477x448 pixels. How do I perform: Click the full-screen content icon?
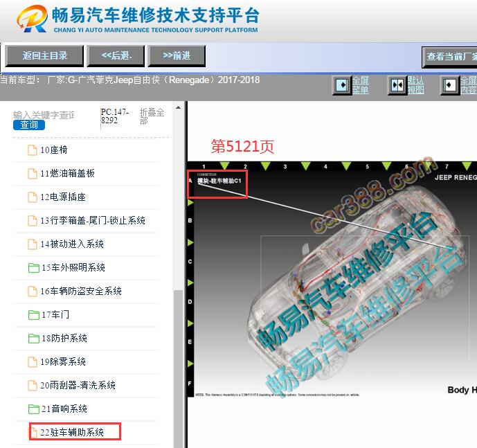point(449,85)
